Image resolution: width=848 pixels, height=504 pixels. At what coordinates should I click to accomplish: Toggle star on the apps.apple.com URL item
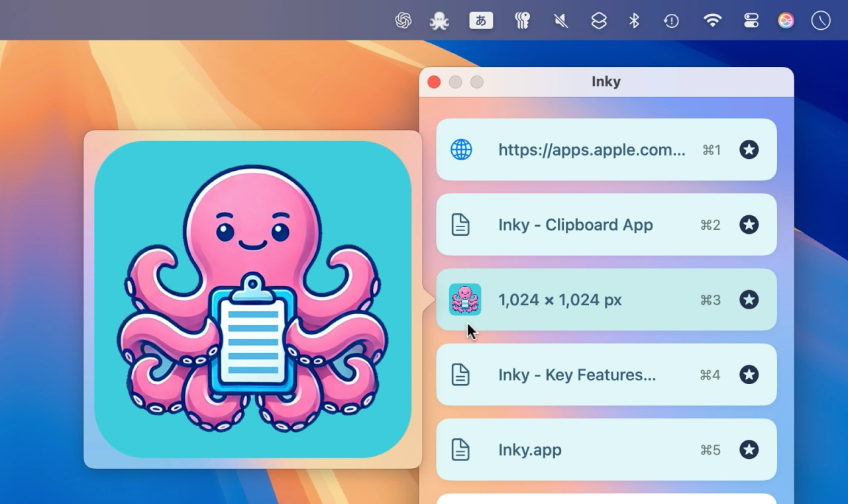[749, 150]
